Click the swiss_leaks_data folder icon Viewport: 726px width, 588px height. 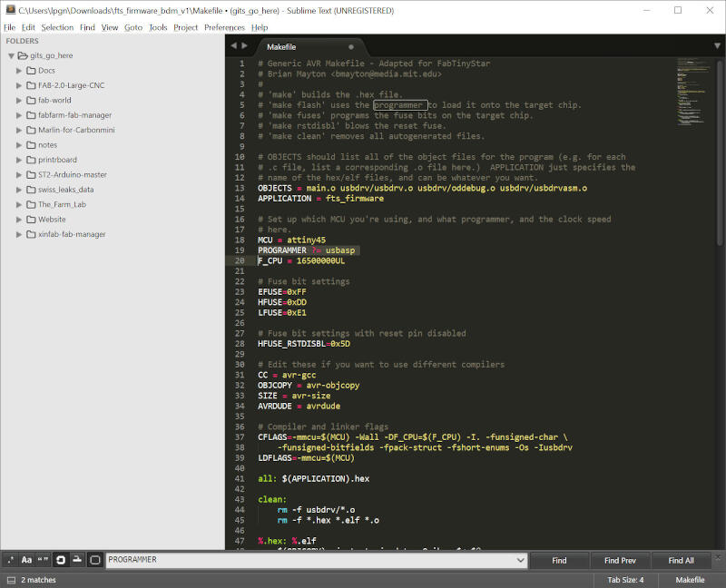tap(31, 190)
